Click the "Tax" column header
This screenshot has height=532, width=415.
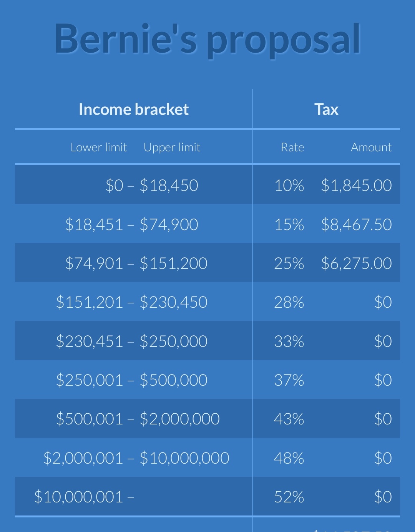326,109
